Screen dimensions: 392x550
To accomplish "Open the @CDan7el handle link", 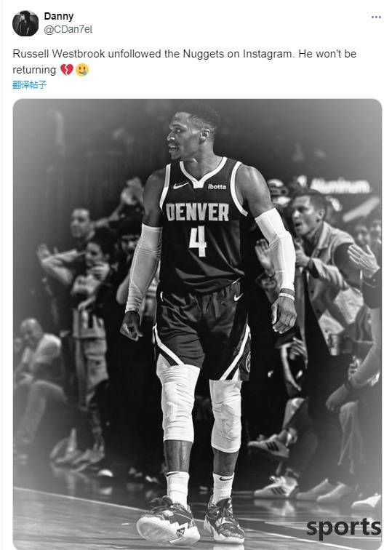I will (68, 29).
